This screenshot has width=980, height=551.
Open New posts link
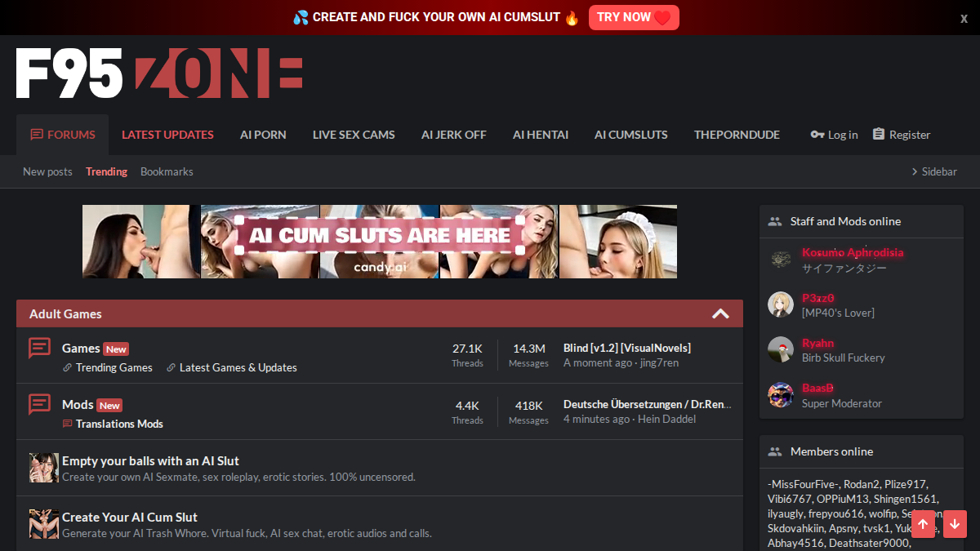(47, 171)
